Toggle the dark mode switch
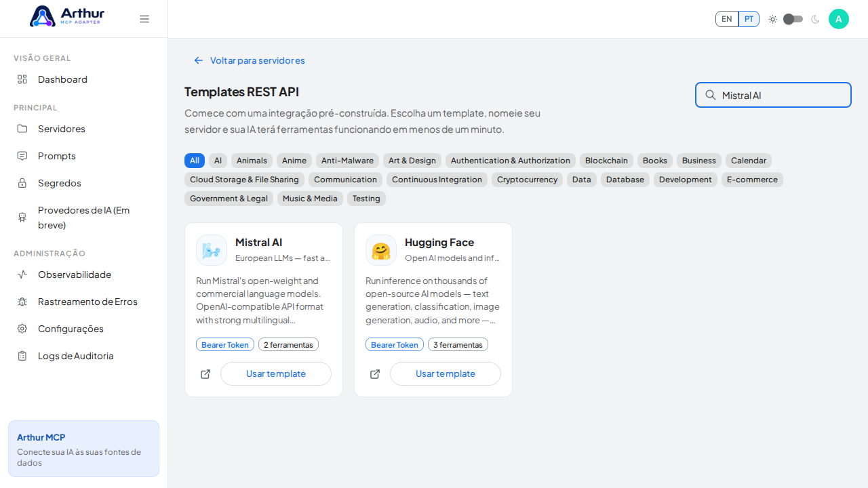Screen dimensions: 868x488 point(793,19)
